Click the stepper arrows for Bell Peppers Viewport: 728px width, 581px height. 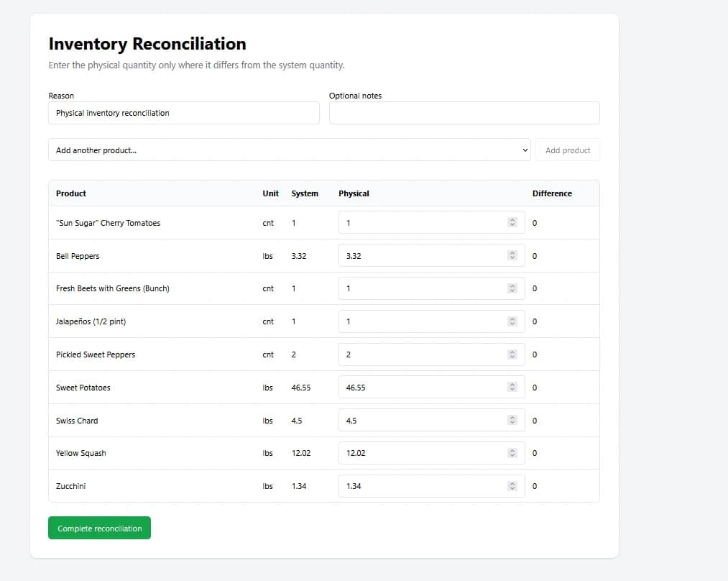click(512, 255)
